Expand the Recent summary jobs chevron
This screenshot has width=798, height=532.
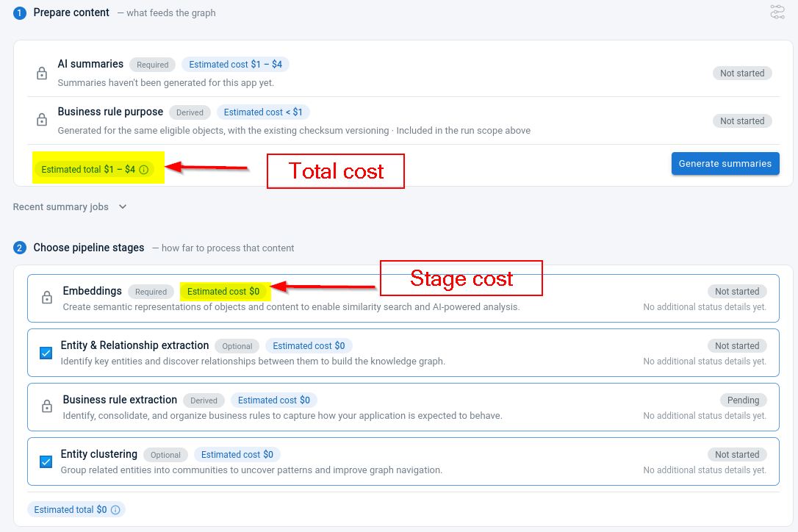click(x=123, y=206)
